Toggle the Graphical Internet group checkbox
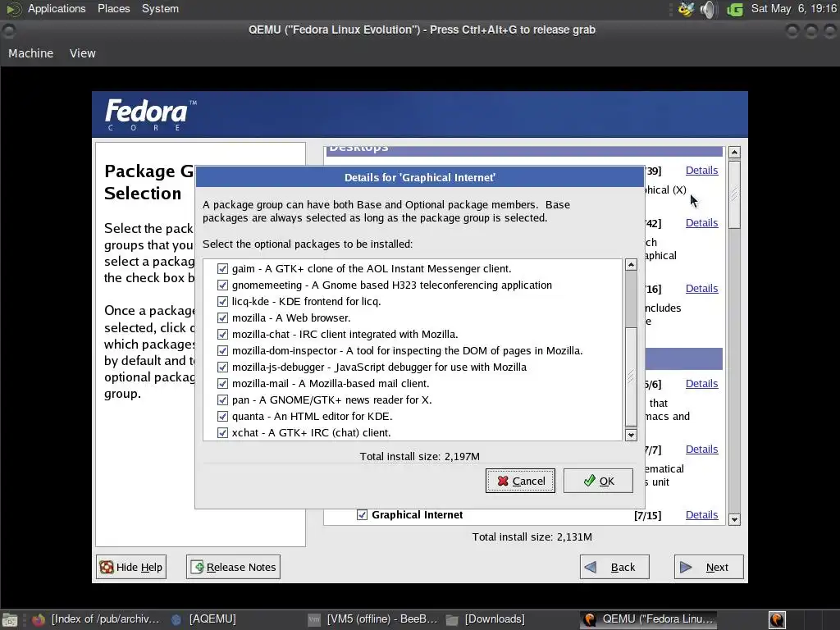 [x=362, y=515]
